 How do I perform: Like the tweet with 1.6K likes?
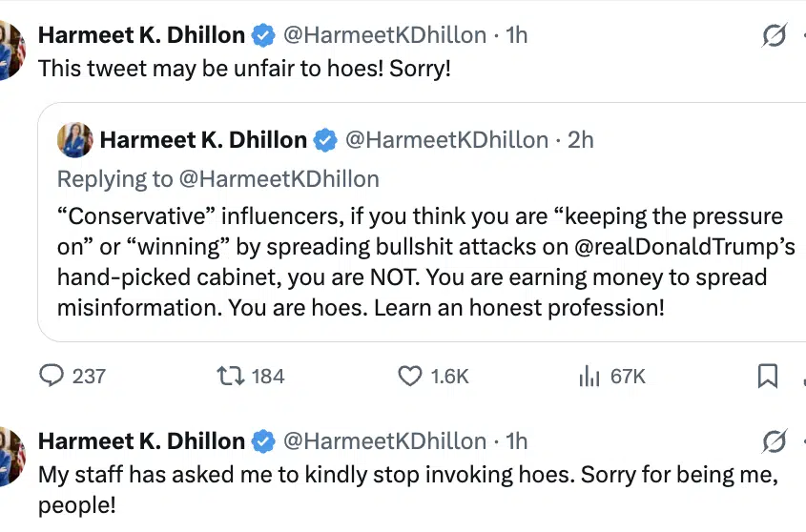[410, 376]
